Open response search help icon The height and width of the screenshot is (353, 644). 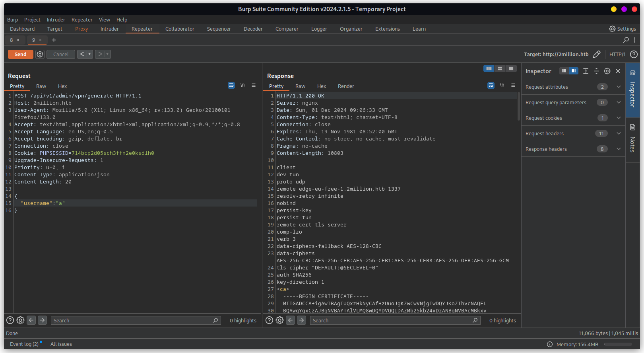tap(269, 320)
